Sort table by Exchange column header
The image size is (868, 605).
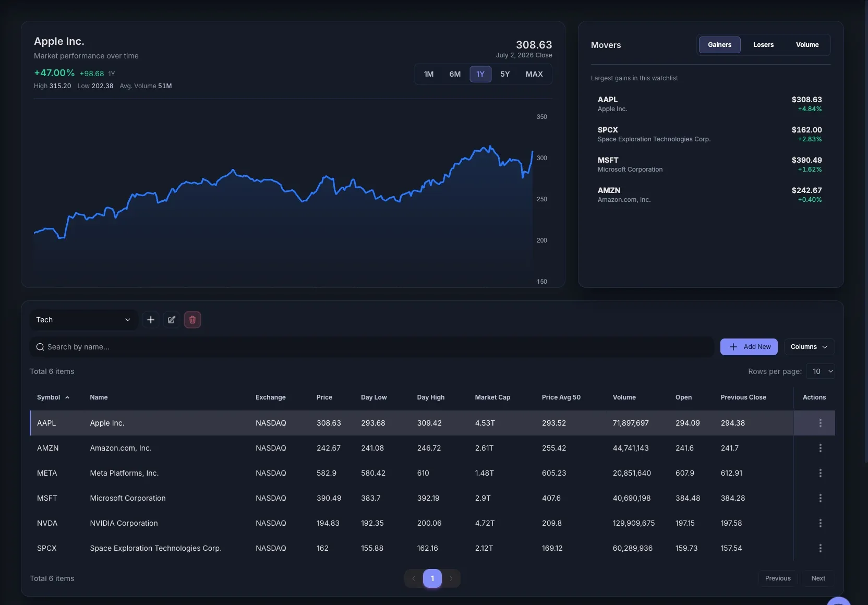tap(271, 397)
